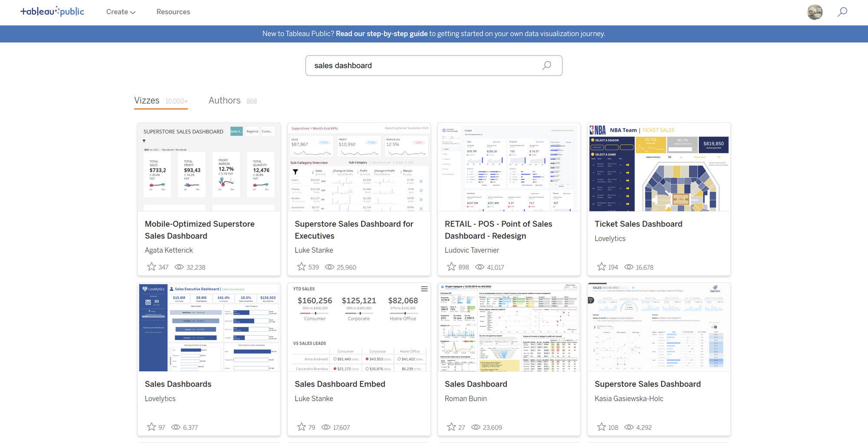Screen dimensions: 868x443
Task: Favorite the Mobile-Optimized Superstore Sales Dashboard star
Action: point(151,267)
